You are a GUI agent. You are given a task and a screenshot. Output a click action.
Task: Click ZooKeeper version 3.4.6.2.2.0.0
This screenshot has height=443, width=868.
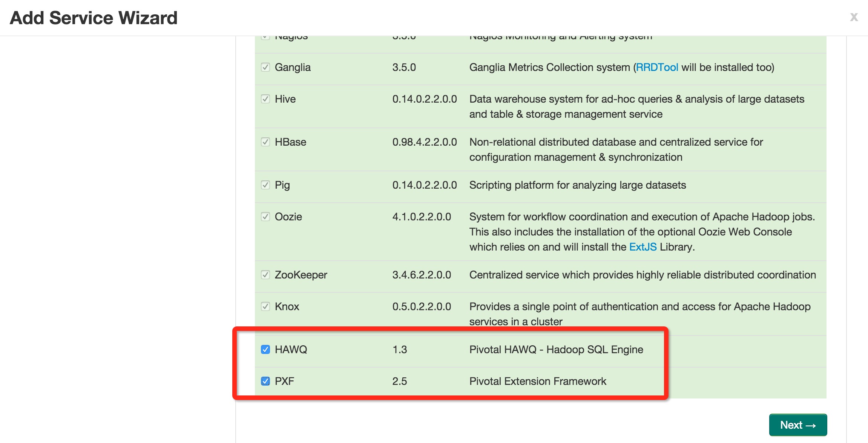[x=422, y=275]
